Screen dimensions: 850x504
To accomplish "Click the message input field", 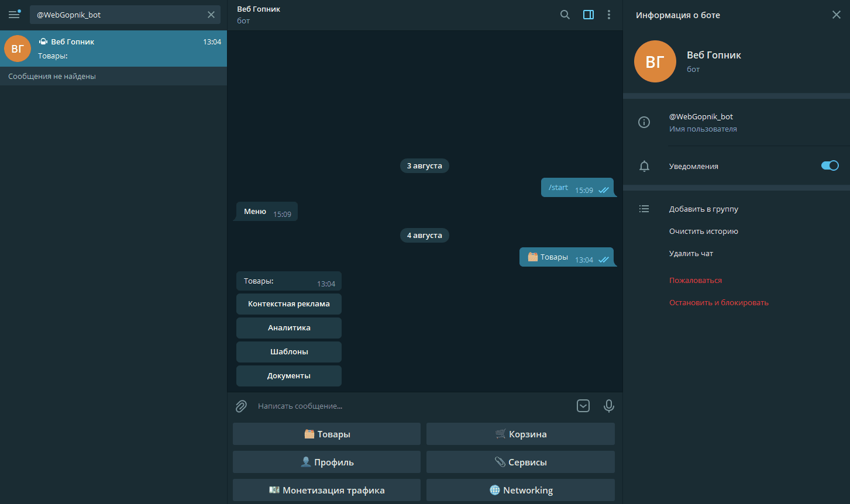I will coord(409,406).
